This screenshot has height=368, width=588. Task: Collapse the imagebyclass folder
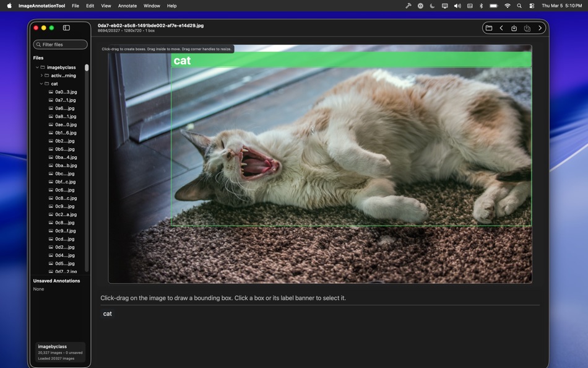tap(37, 67)
